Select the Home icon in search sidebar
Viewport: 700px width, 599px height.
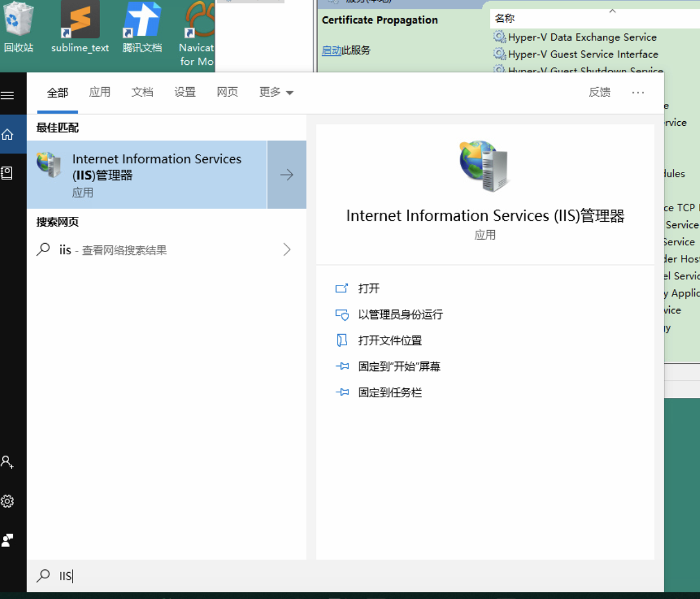coord(8,134)
